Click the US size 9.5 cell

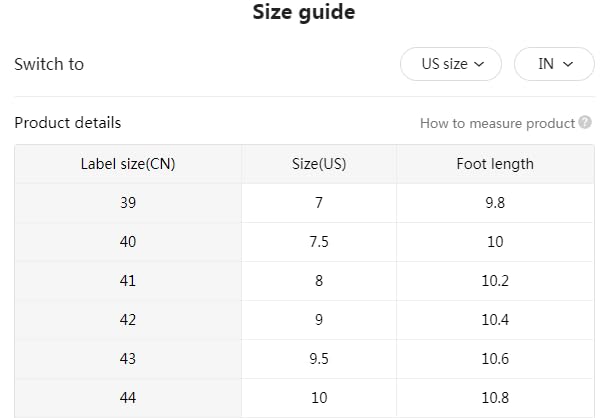pos(319,359)
